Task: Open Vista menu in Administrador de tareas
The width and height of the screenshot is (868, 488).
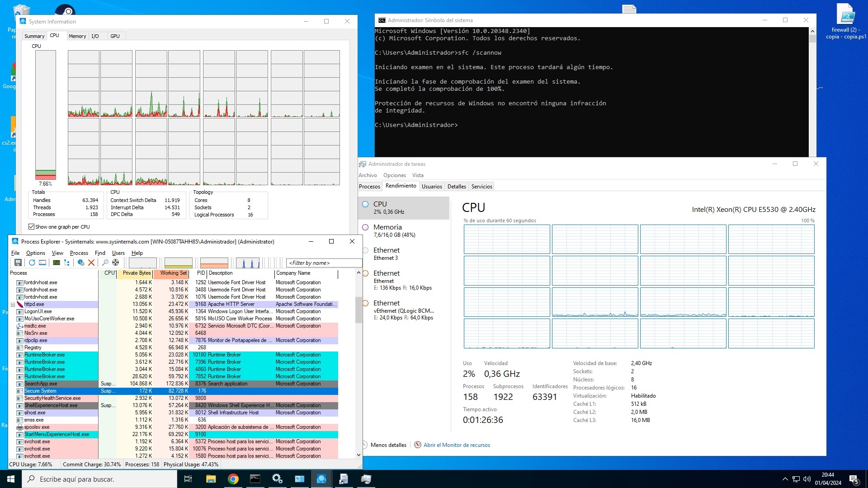Action: point(418,175)
